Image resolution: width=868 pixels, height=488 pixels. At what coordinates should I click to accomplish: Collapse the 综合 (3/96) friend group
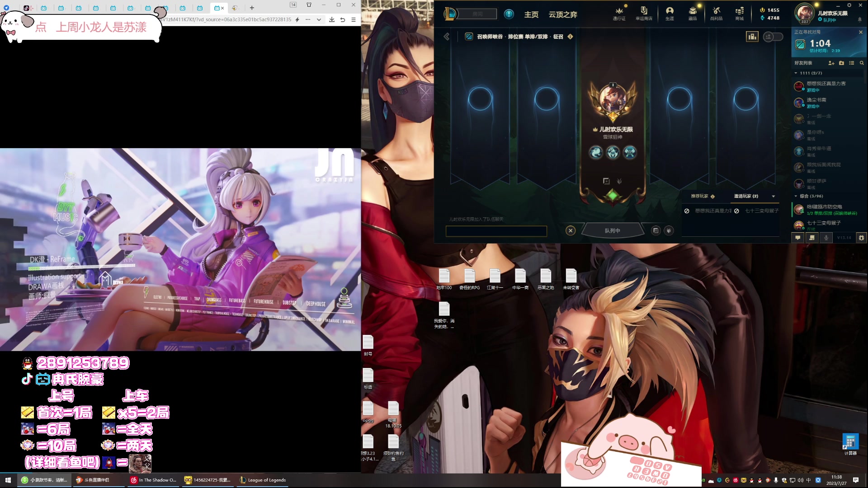pyautogui.click(x=796, y=196)
